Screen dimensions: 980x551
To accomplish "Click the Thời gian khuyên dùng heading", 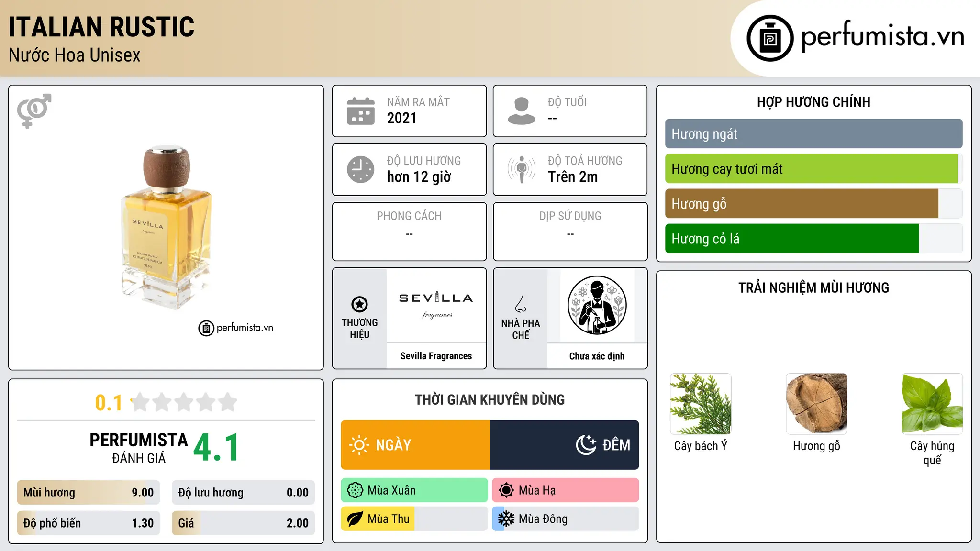I will 490,399.
